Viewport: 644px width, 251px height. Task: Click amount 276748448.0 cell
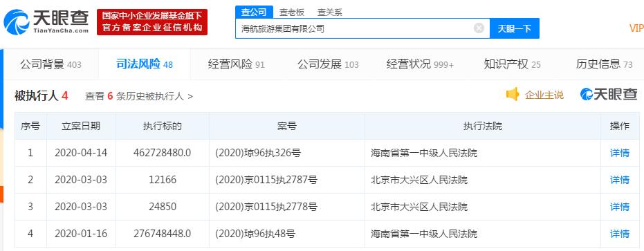tap(163, 234)
